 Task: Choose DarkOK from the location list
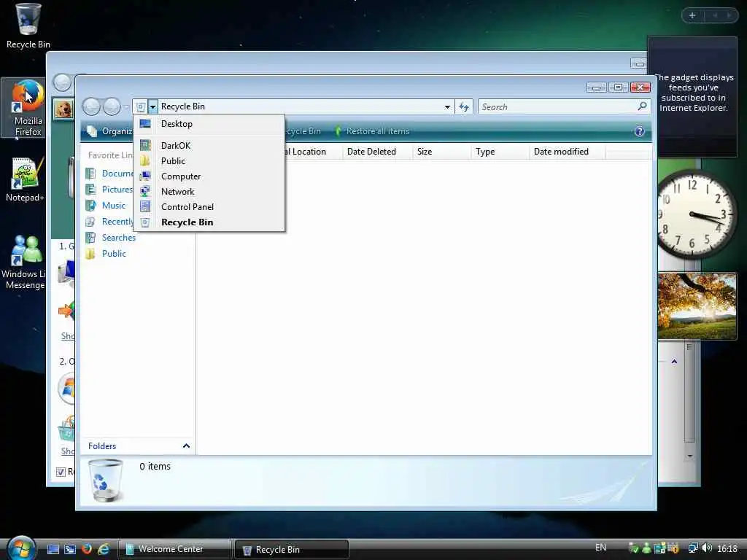click(209, 146)
